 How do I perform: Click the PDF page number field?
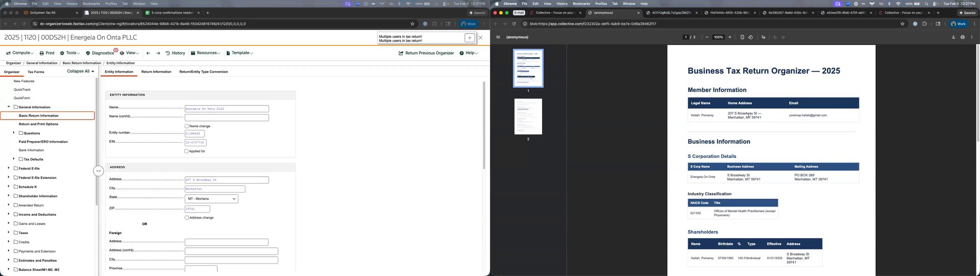point(685,37)
